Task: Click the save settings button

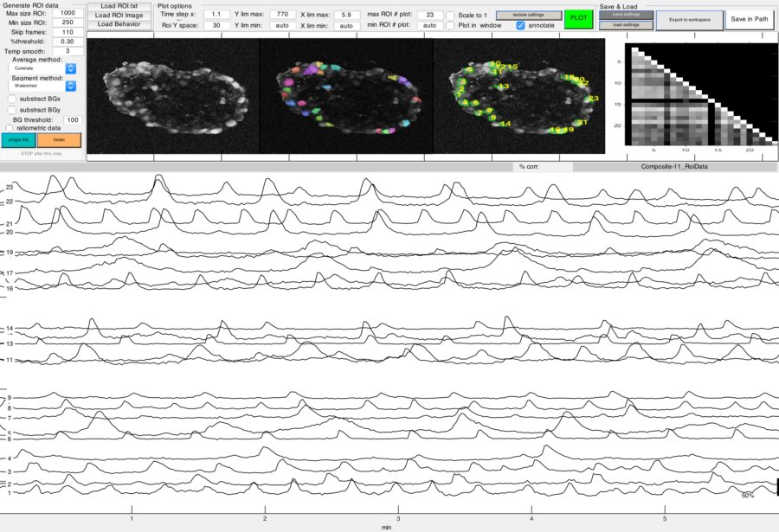Action: pyautogui.click(x=626, y=15)
